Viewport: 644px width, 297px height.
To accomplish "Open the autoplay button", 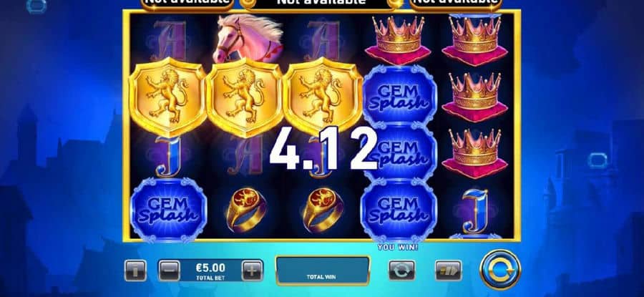I will [401, 271].
